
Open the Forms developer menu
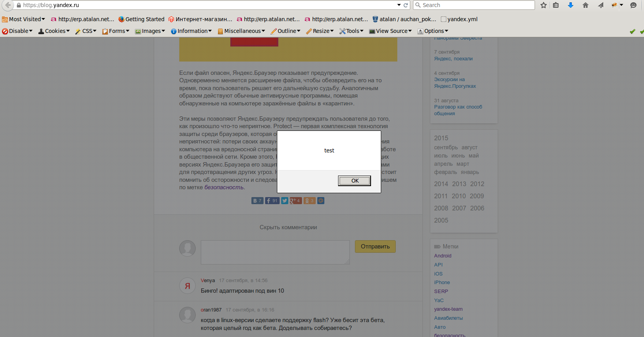pos(116,31)
